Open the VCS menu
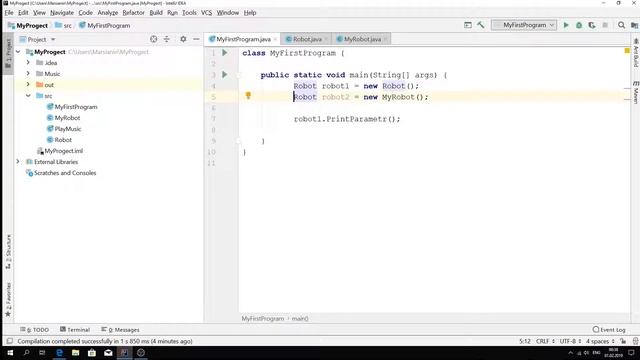This screenshot has height=360, width=640. pyautogui.click(x=207, y=13)
